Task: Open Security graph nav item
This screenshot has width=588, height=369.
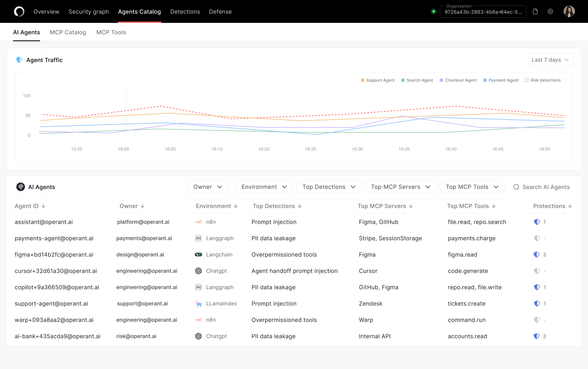Action: pyautogui.click(x=89, y=12)
